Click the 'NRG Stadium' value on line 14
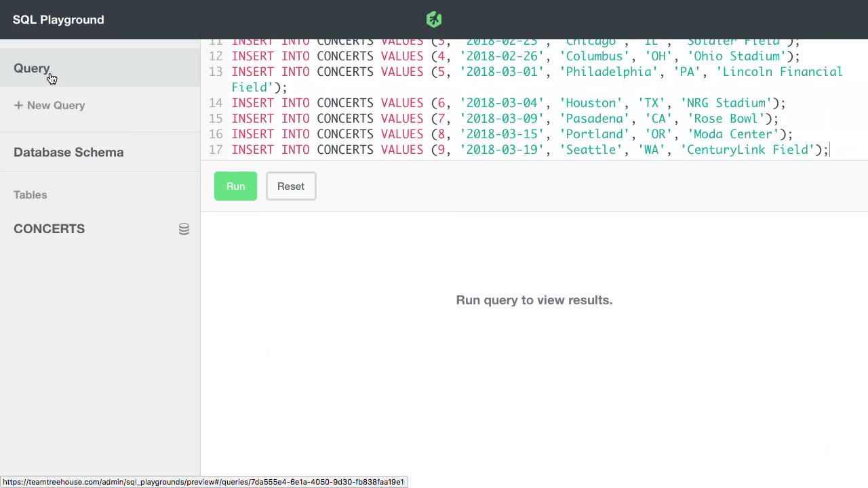868x488 pixels. pyautogui.click(x=728, y=102)
